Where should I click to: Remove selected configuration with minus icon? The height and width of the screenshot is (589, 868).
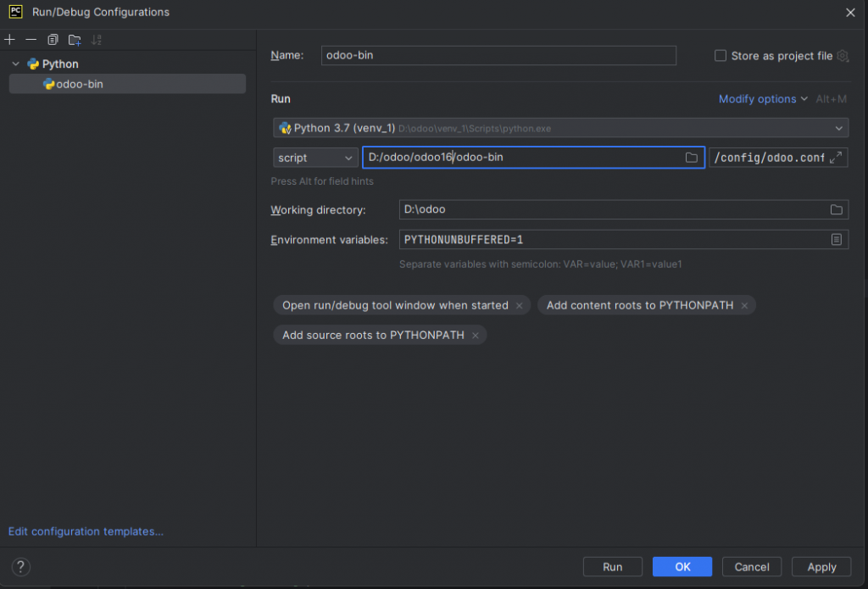point(31,39)
